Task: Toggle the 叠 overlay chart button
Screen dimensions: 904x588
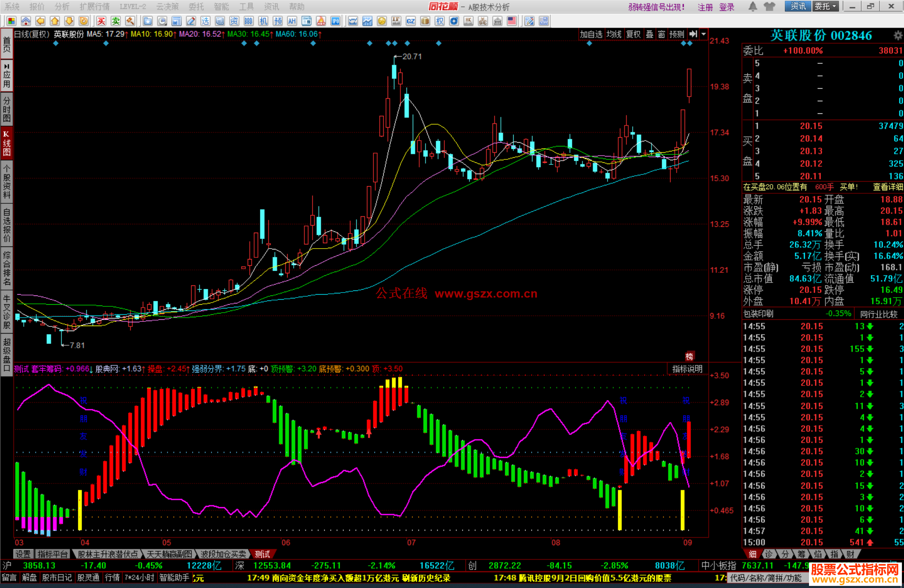Action: [x=650, y=34]
